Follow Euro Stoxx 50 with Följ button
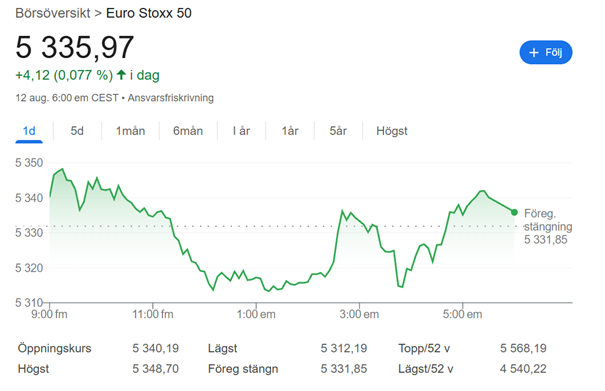Viewport: 605px width, 391px height. (546, 52)
